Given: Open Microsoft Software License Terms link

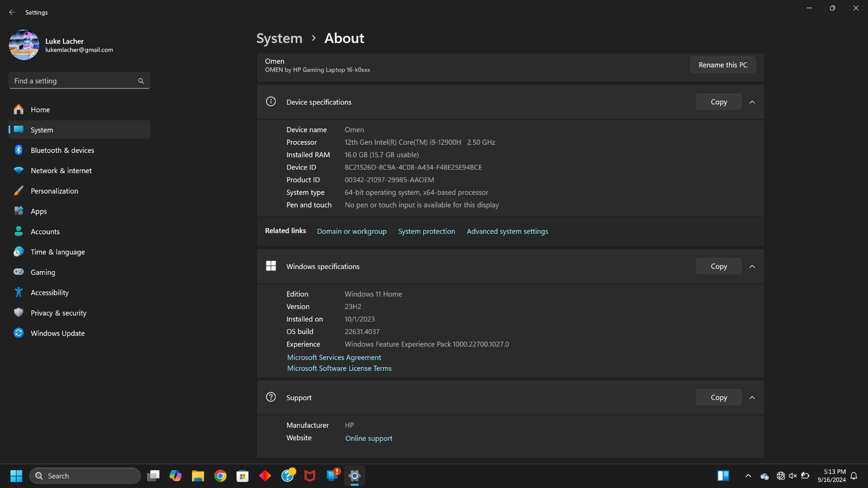Looking at the screenshot, I should pyautogui.click(x=339, y=369).
